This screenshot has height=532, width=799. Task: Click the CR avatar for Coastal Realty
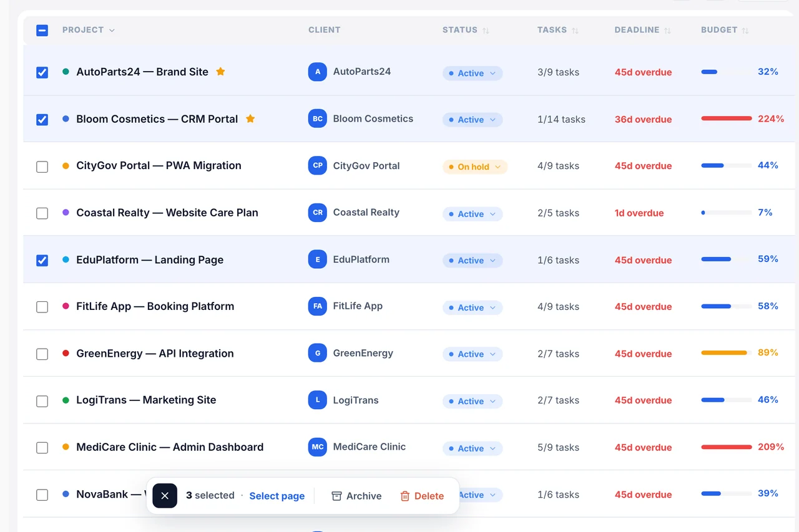(x=318, y=212)
